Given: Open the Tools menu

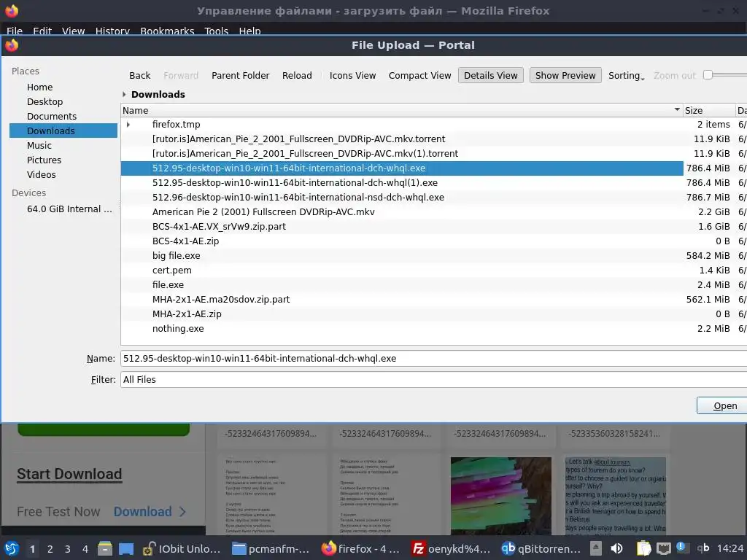Looking at the screenshot, I should point(216,31).
